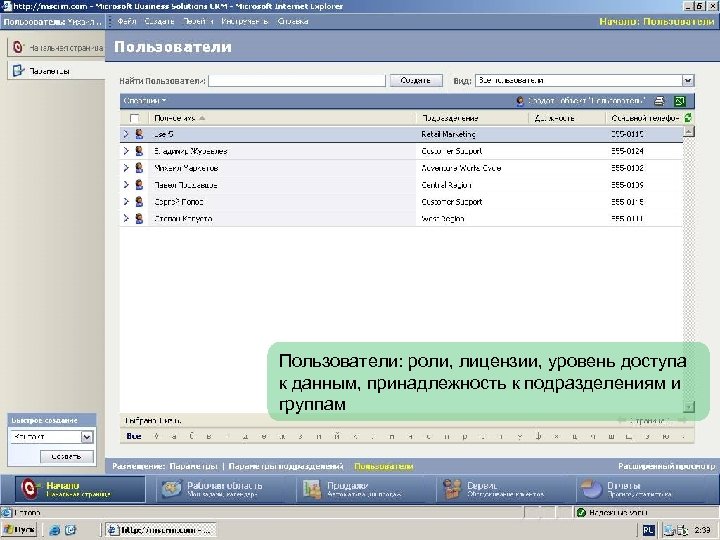Image resolution: width=720 pixels, height=540 pixels.
Task: Click the Central Region cell
Action: pos(446,185)
